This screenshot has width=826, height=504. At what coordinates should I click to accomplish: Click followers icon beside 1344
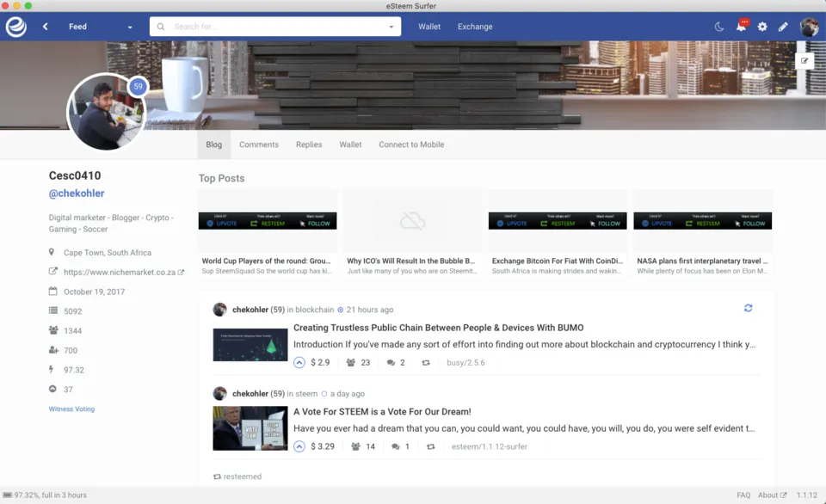53,330
